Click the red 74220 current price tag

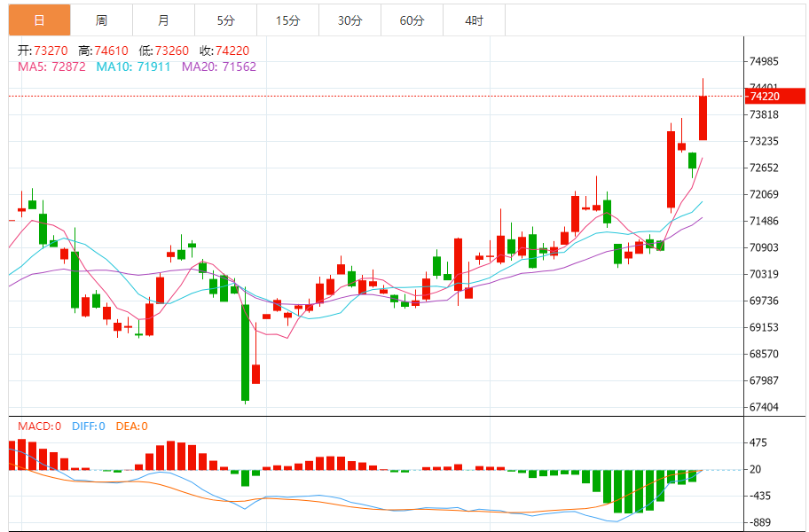775,96
